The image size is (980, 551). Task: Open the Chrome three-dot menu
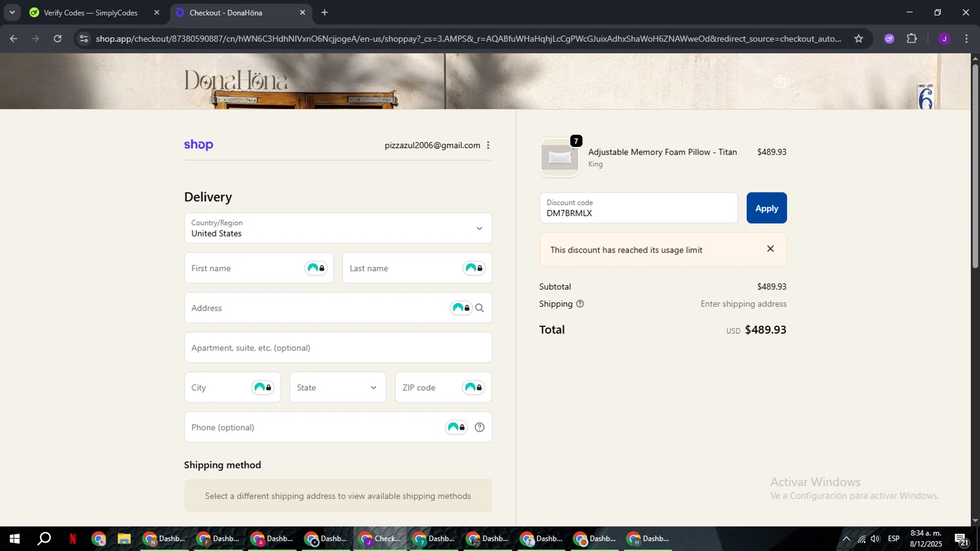point(966,39)
